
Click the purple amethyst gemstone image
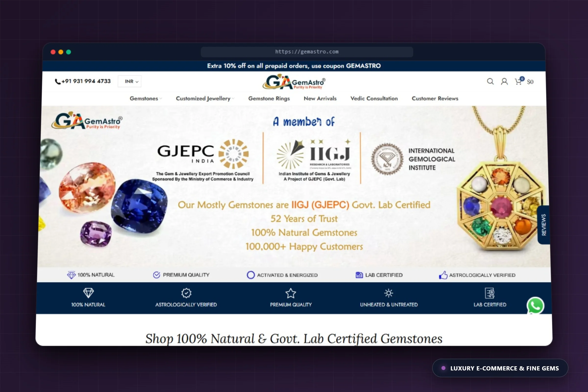click(x=96, y=233)
